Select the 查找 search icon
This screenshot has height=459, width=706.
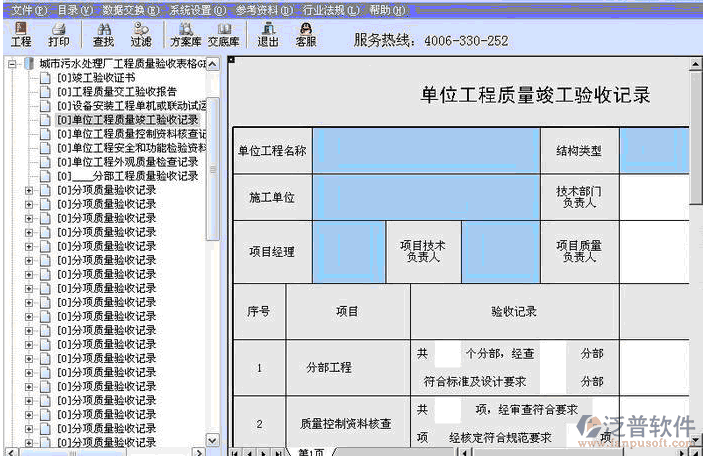click(x=104, y=35)
